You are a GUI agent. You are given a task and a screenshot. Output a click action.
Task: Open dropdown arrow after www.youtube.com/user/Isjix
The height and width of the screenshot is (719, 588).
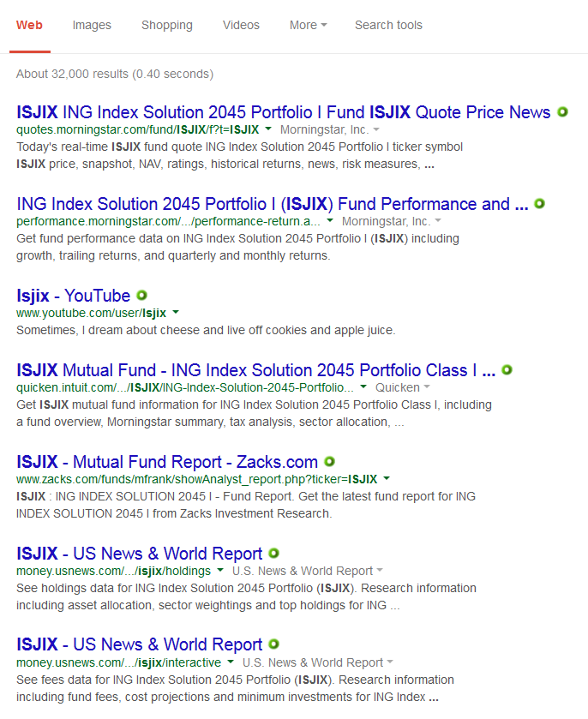click(176, 312)
